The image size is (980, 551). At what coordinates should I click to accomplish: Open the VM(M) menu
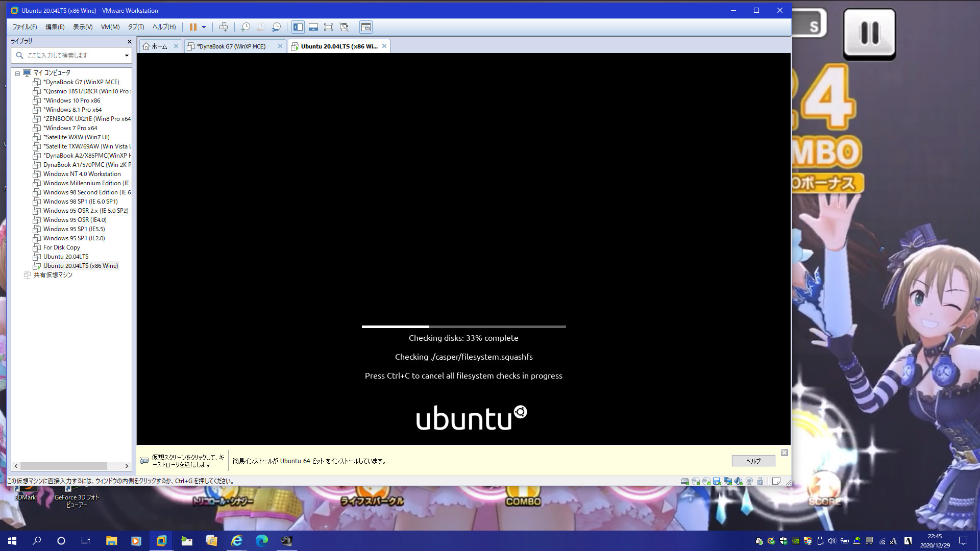[x=110, y=27]
